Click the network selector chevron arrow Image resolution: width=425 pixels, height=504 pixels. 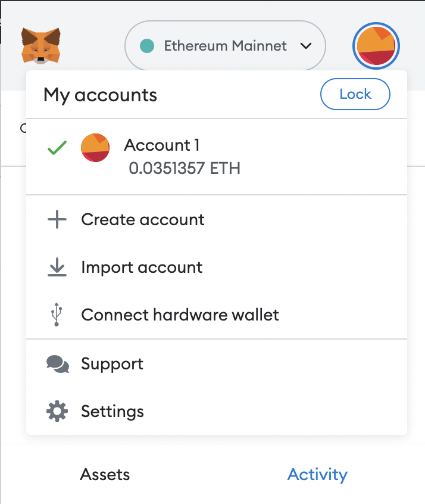pos(307,46)
